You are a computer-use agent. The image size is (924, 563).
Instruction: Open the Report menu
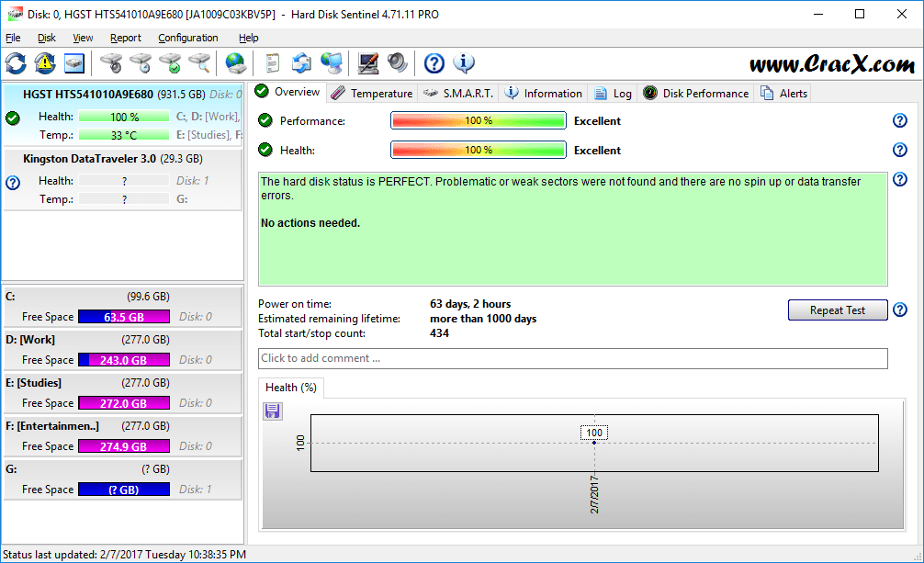(x=125, y=38)
